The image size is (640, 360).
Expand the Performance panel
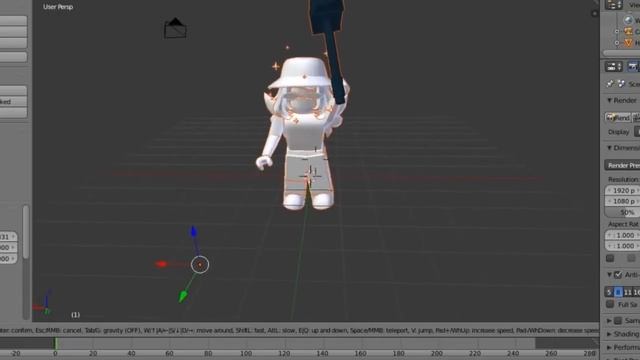point(609,347)
